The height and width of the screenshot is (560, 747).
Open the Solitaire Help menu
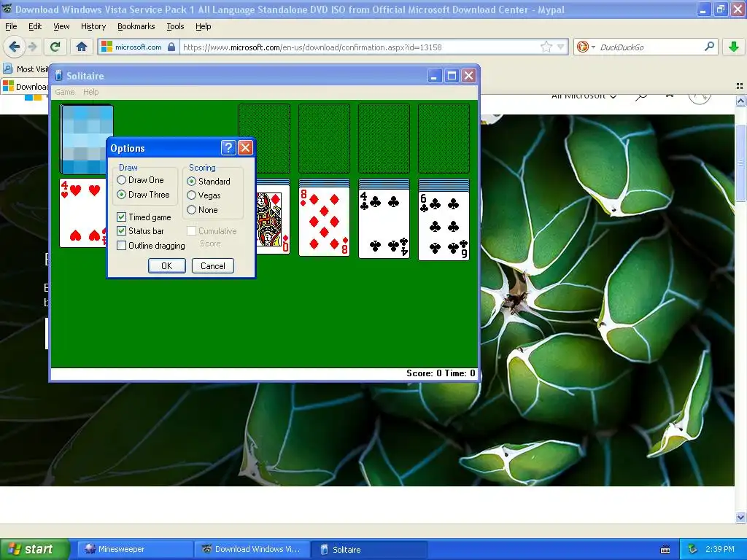(90, 92)
